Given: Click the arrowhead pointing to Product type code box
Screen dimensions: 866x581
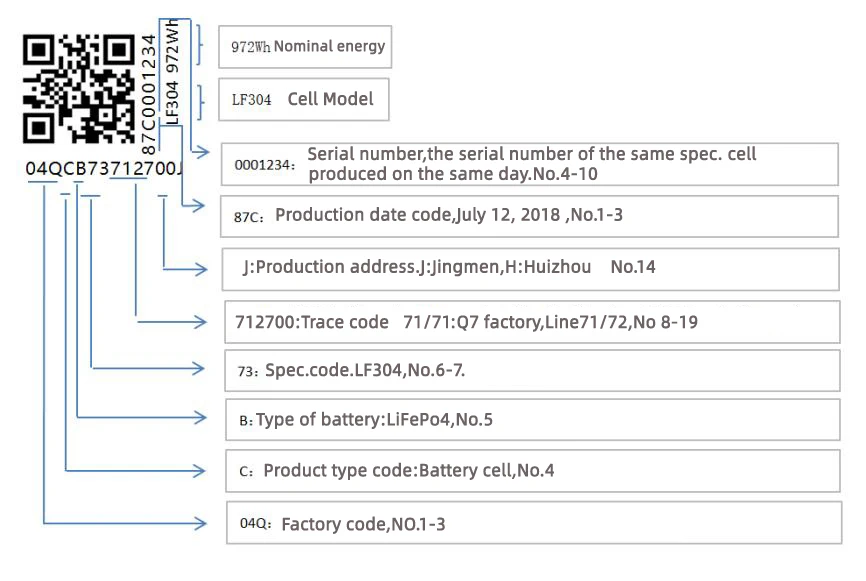Looking at the screenshot, I should click(203, 469).
